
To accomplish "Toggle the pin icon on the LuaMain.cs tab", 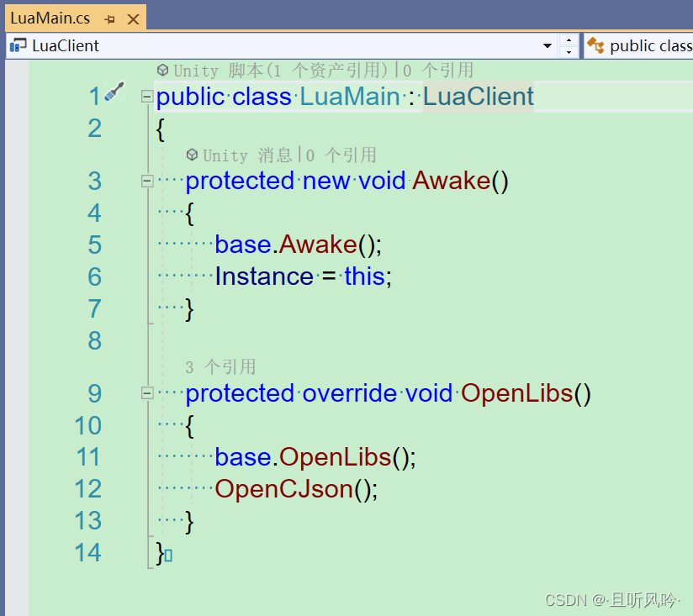I will (109, 18).
